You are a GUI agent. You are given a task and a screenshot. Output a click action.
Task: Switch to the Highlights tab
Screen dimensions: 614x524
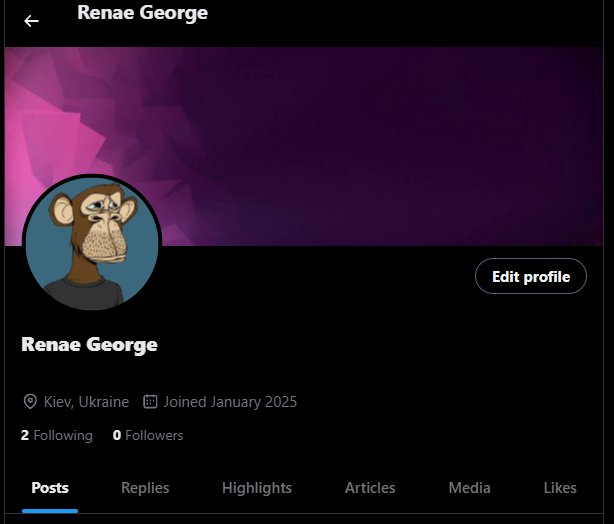[257, 488]
